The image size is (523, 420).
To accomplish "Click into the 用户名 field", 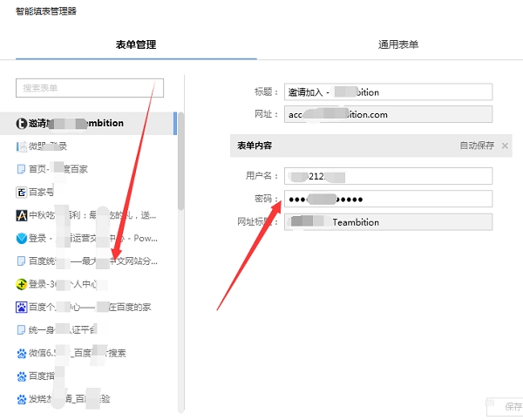I will [x=388, y=176].
